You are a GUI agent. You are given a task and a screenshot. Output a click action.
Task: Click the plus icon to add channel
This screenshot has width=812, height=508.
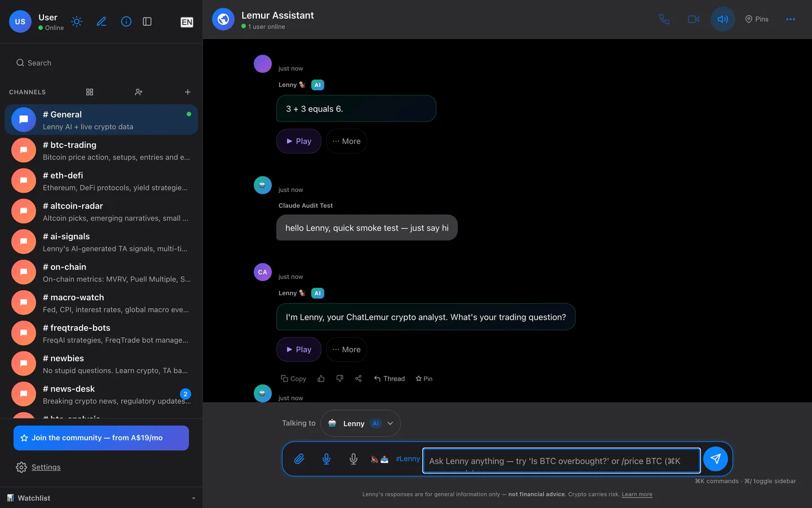188,92
